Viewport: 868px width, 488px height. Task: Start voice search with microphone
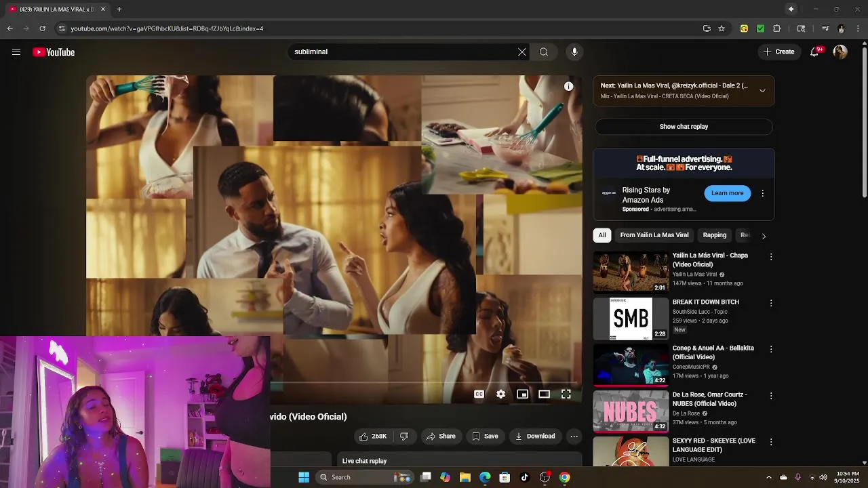[x=574, y=52]
